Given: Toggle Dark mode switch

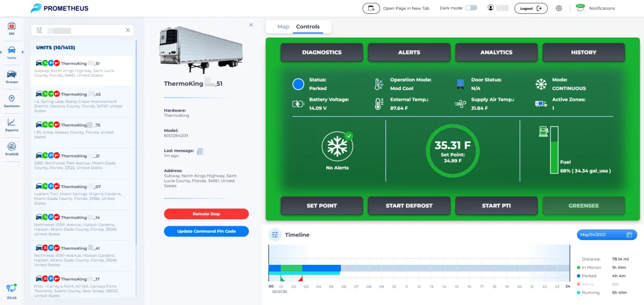Looking at the screenshot, I should coord(471,8).
